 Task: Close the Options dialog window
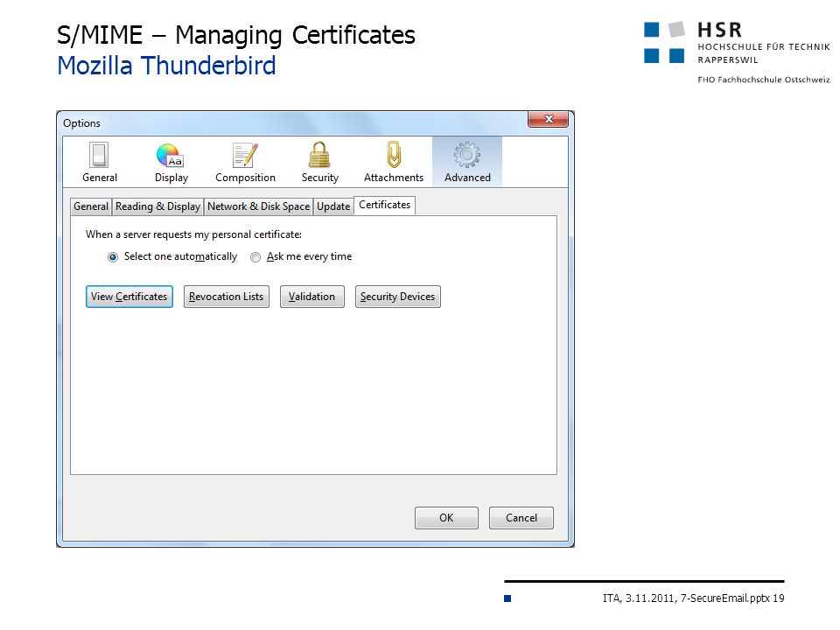(548, 119)
